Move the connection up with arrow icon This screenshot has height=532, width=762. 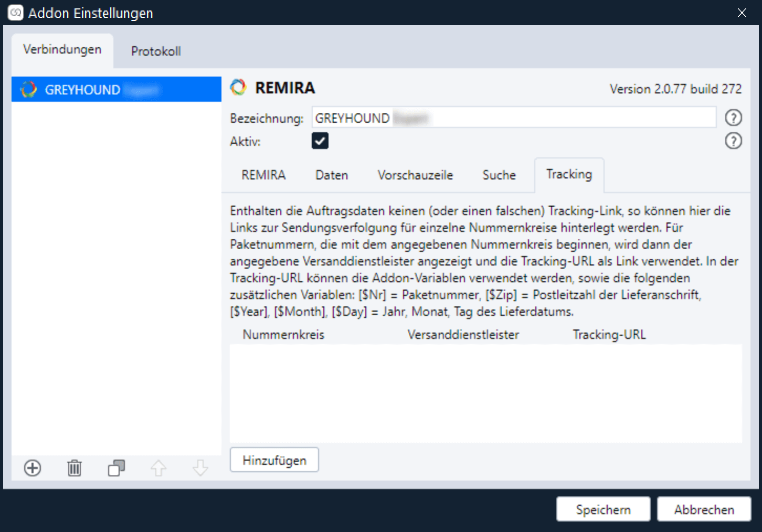point(158,468)
